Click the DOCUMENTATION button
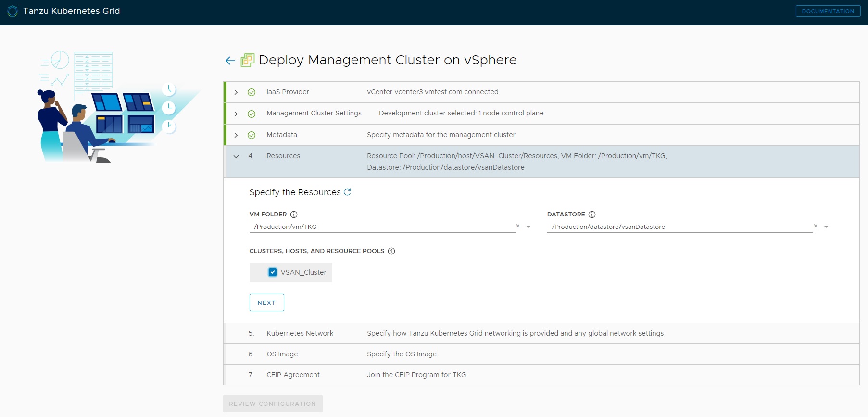Screen dimensions: 868x417 click(x=828, y=11)
